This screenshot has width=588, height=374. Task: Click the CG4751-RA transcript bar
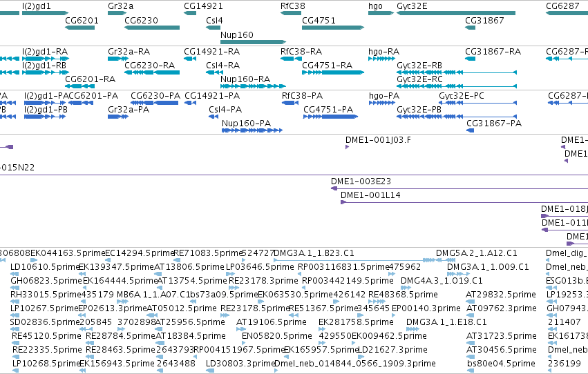click(x=333, y=72)
